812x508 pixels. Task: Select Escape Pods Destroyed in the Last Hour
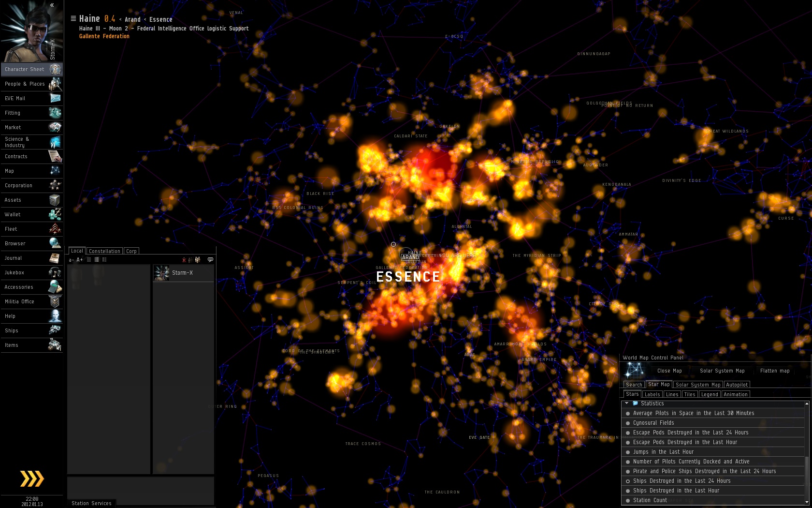coord(713,442)
